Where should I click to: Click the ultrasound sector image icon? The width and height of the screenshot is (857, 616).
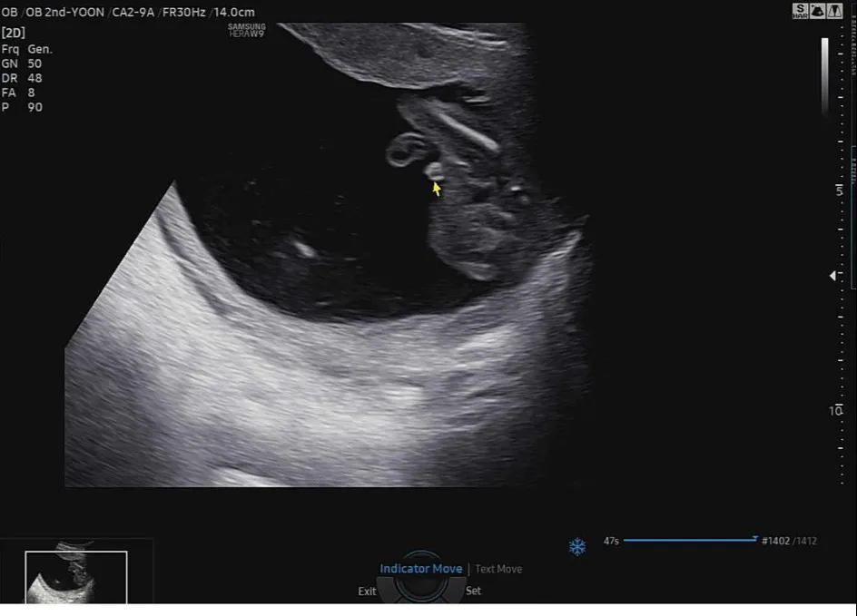[x=818, y=11]
